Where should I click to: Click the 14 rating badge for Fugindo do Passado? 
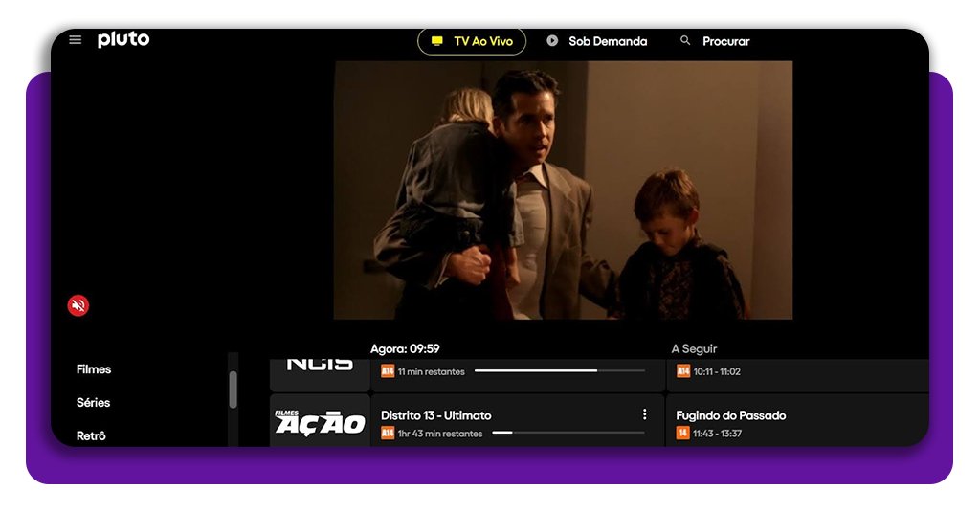point(682,433)
